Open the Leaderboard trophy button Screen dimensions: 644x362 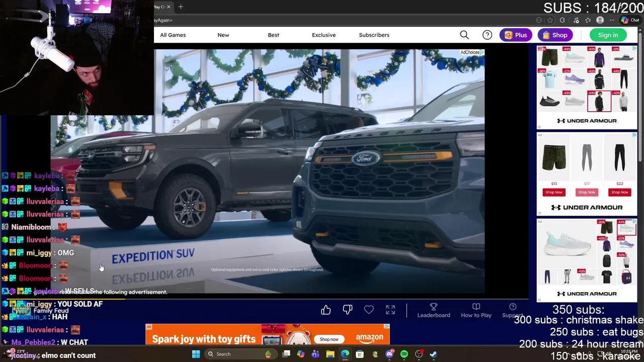pyautogui.click(x=434, y=310)
